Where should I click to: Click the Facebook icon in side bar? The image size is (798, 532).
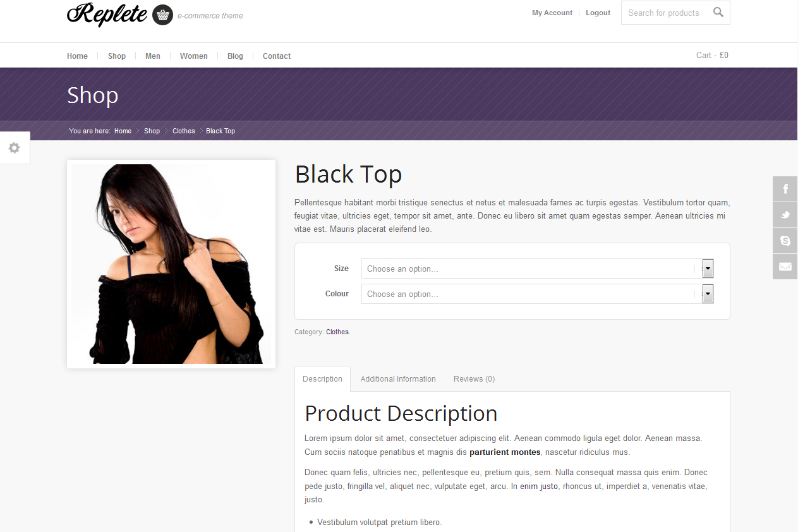[785, 189]
